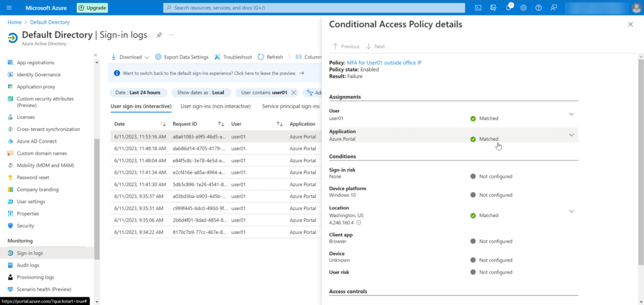
Task: Pin the Sign-in logs blade
Action: pyautogui.click(x=159, y=35)
